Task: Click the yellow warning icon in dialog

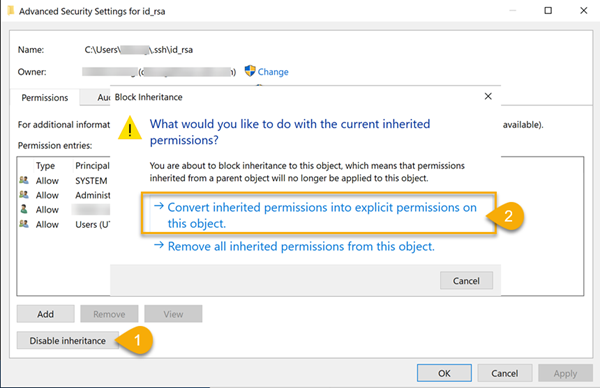Action: pyautogui.click(x=130, y=128)
